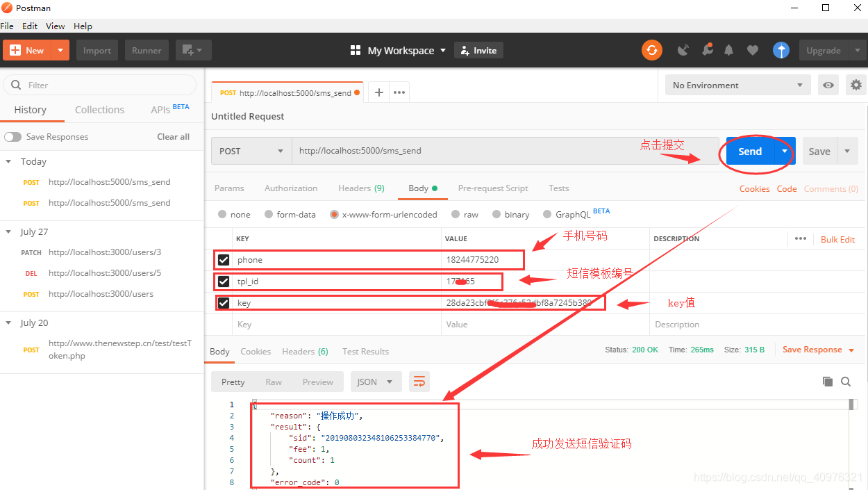Click the history Filter search field

tap(100, 85)
